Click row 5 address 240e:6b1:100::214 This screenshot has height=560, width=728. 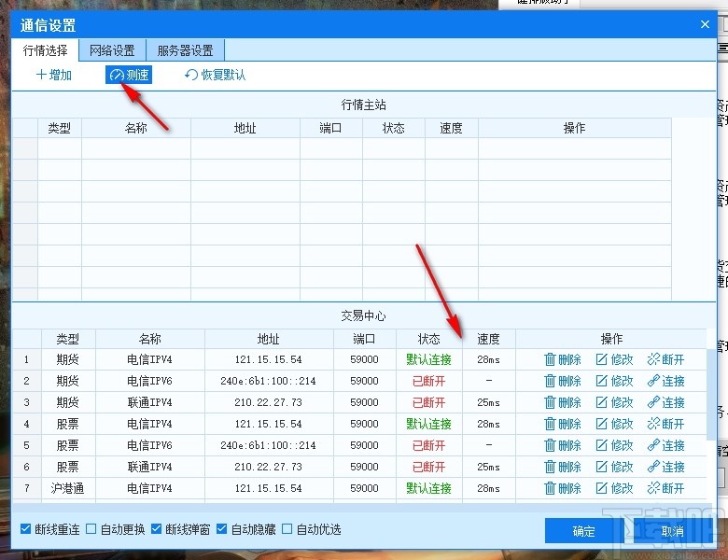point(269,445)
